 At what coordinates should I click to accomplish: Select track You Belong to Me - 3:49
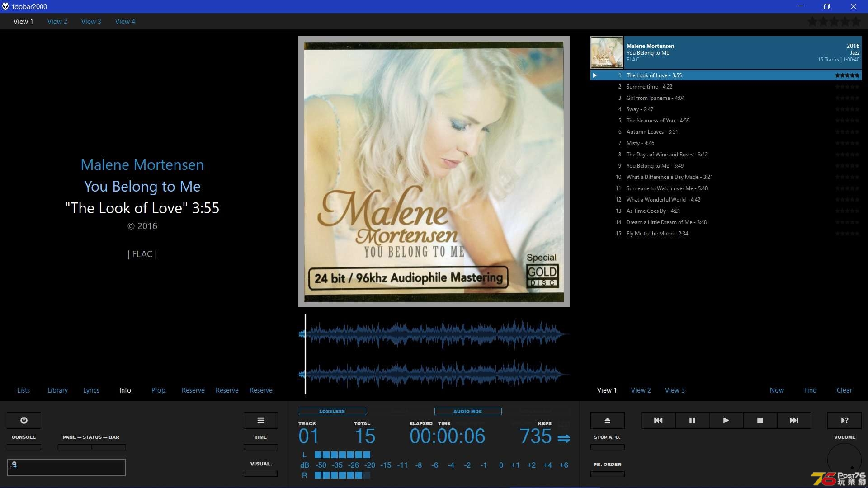point(726,166)
